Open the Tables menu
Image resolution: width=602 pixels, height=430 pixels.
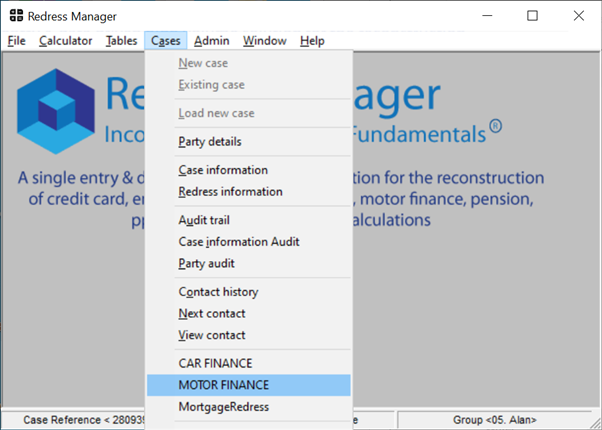pyautogui.click(x=121, y=41)
